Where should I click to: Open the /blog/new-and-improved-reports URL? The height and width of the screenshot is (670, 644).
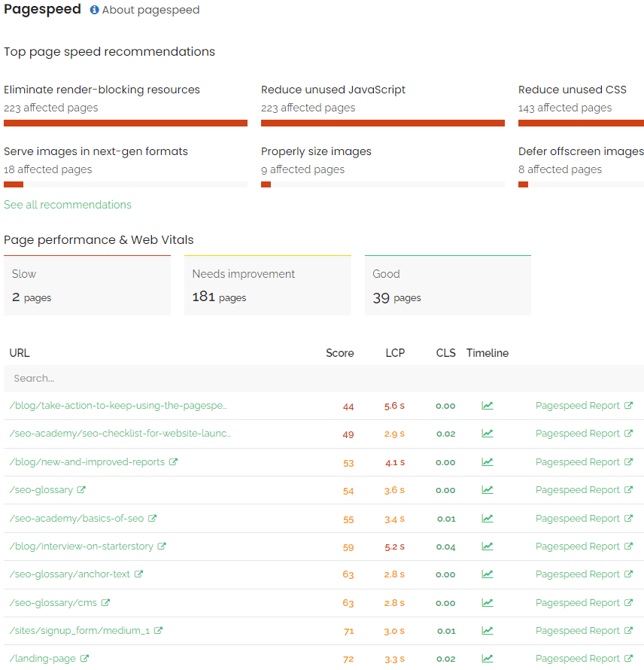(87, 462)
